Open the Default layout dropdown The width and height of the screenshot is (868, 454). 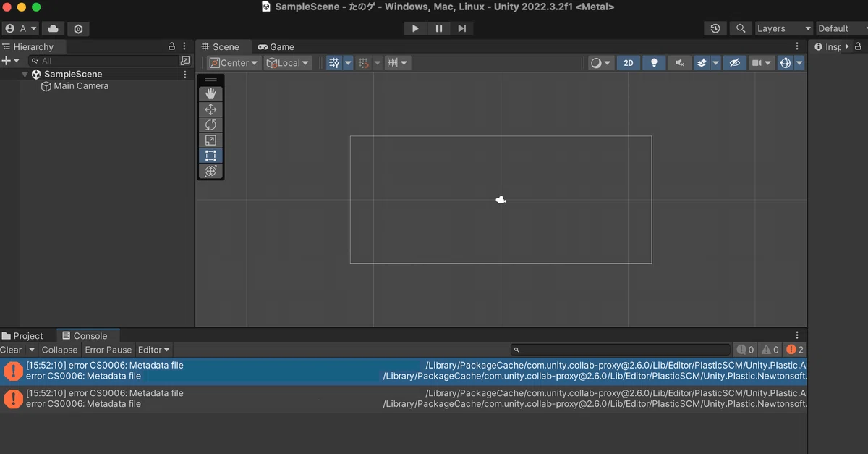[842, 28]
